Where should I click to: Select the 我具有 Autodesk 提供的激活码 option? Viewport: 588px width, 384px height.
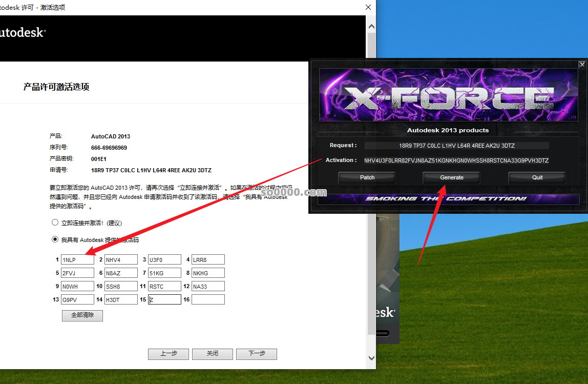(55, 239)
